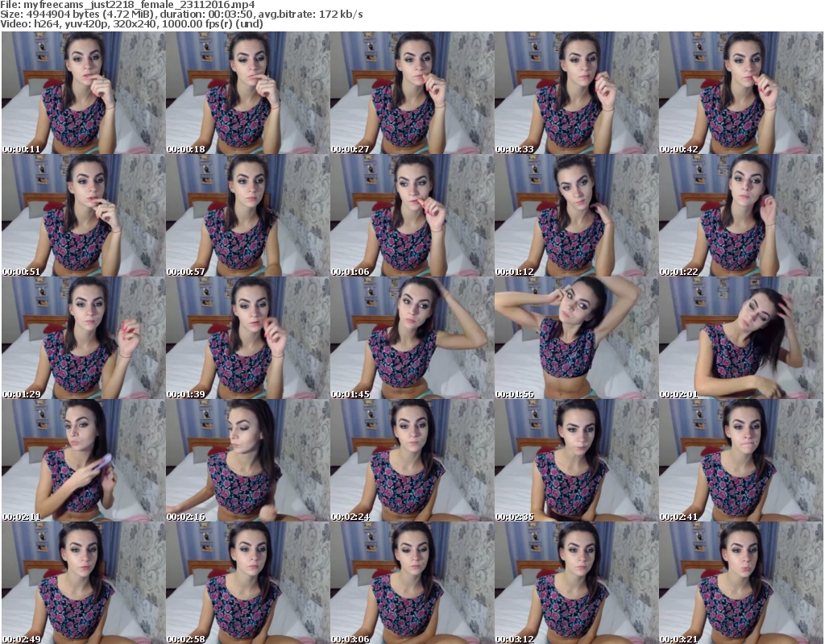Pick the frame stamped 00:01:56
The image size is (825, 644).
click(576, 338)
